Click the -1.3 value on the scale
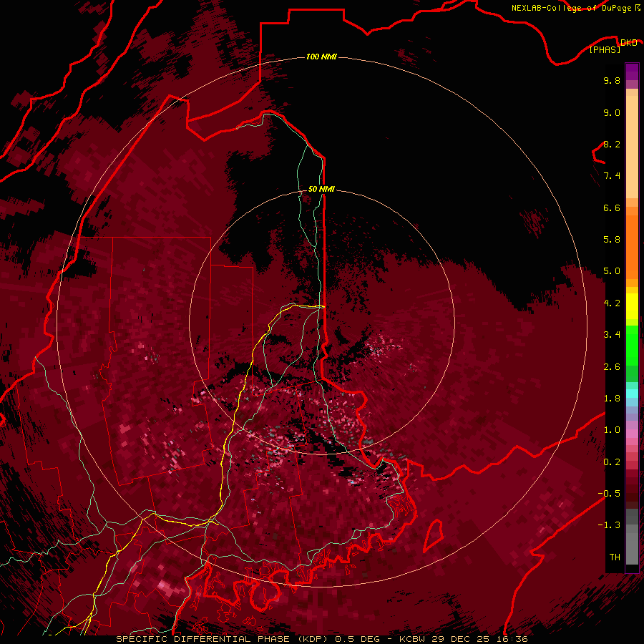The height and width of the screenshot is (644, 644). coord(609,525)
